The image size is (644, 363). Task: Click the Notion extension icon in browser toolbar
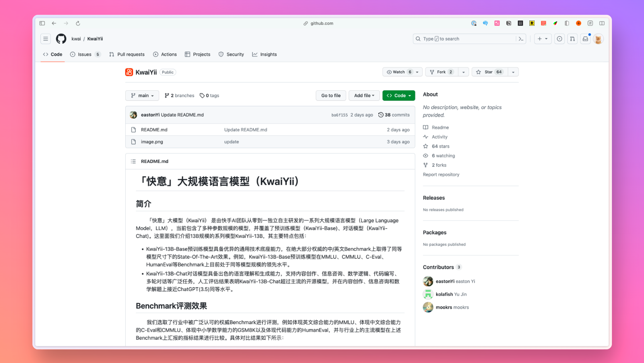coord(509,23)
